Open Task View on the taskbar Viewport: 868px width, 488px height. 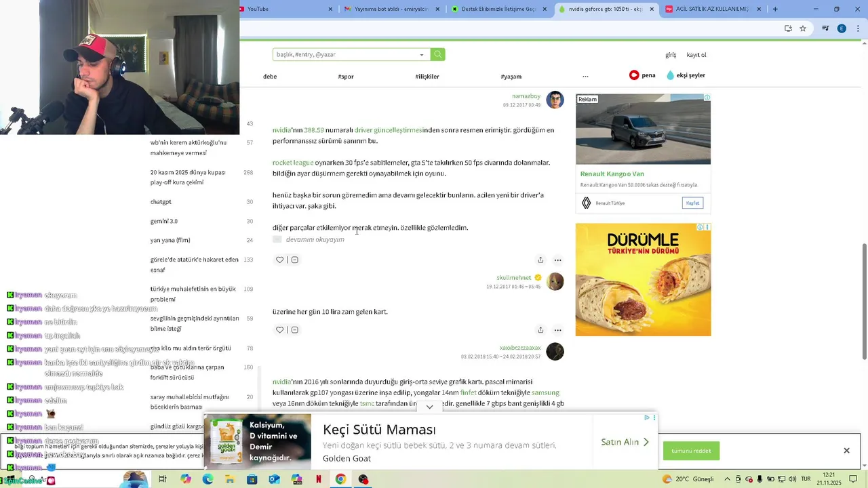(163, 479)
